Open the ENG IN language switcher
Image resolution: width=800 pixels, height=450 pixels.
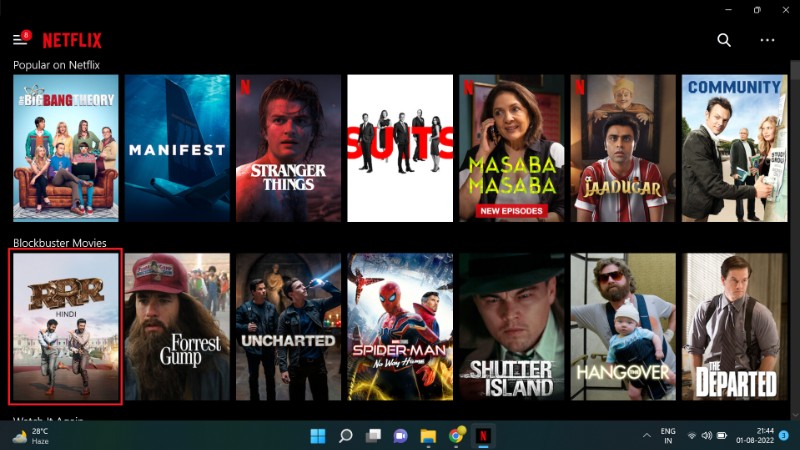pyautogui.click(x=668, y=436)
